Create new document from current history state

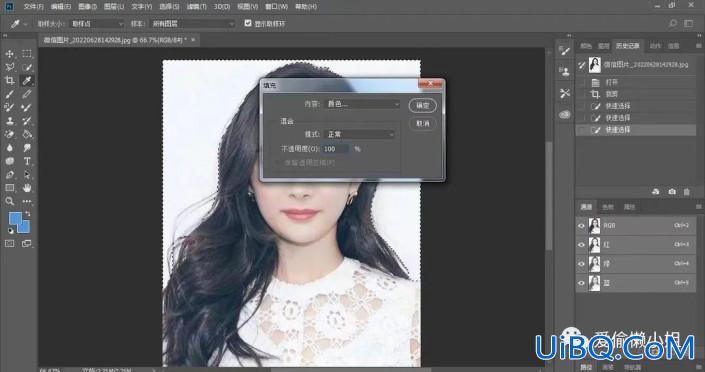click(x=656, y=192)
